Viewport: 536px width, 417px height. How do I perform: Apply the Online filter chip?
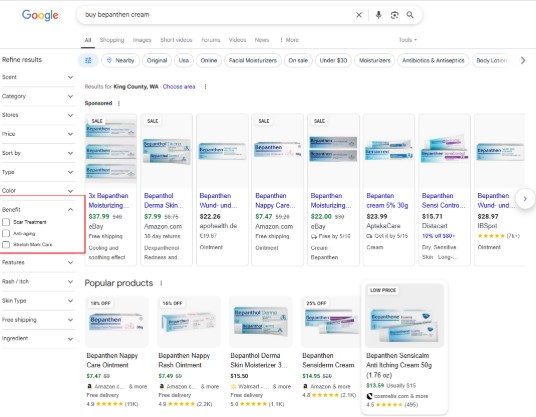209,60
